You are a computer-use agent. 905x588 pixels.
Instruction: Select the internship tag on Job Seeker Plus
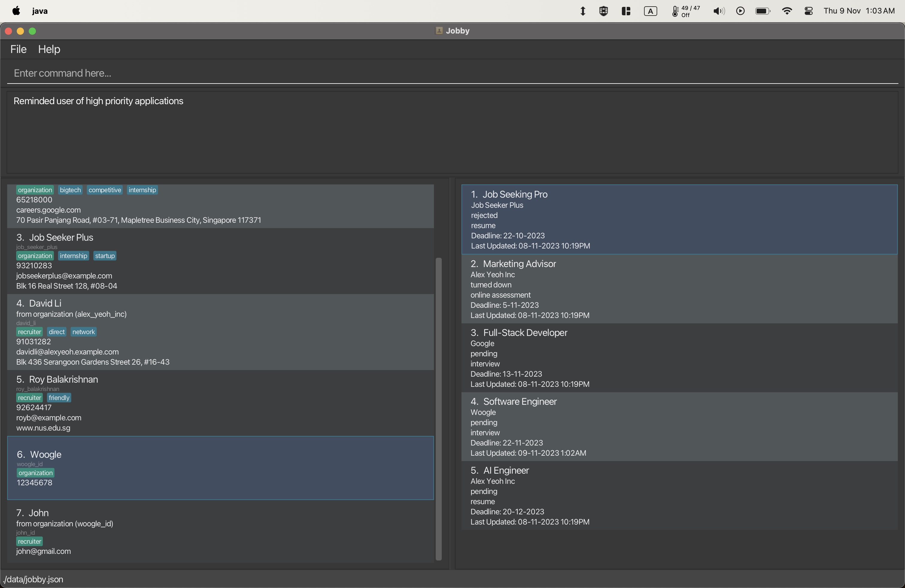(x=72, y=255)
